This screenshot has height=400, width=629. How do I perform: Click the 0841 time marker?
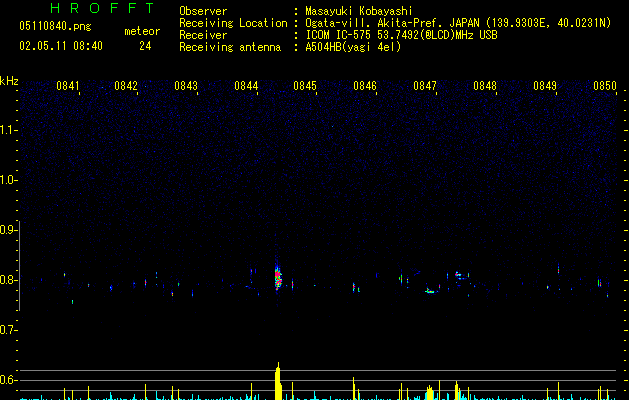click(68, 86)
